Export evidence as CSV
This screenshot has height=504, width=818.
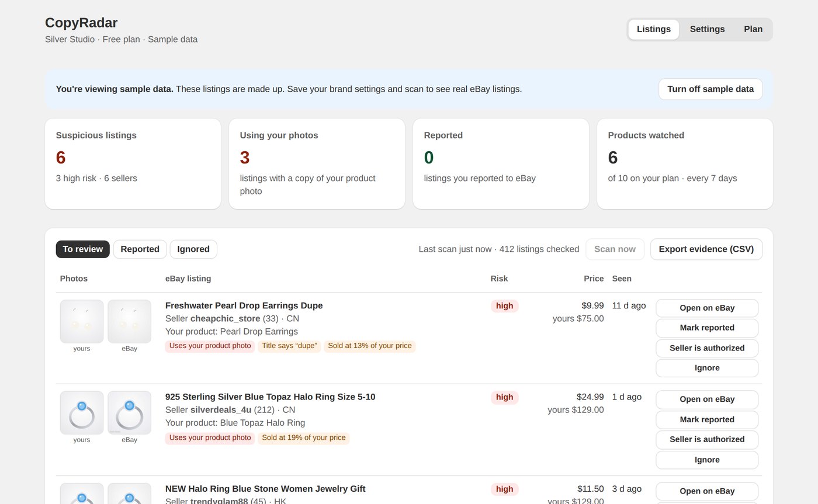(706, 249)
